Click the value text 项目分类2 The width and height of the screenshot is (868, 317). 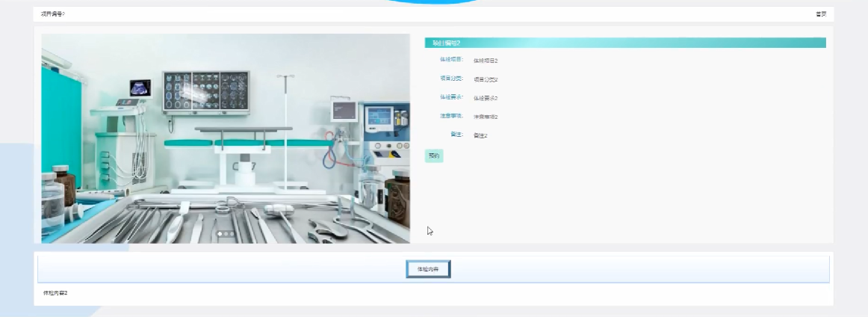tap(486, 79)
